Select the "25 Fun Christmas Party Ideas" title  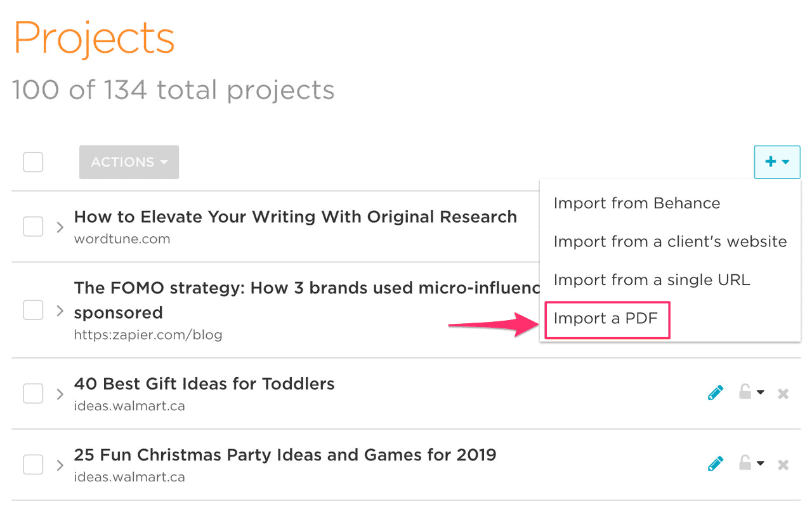(285, 455)
